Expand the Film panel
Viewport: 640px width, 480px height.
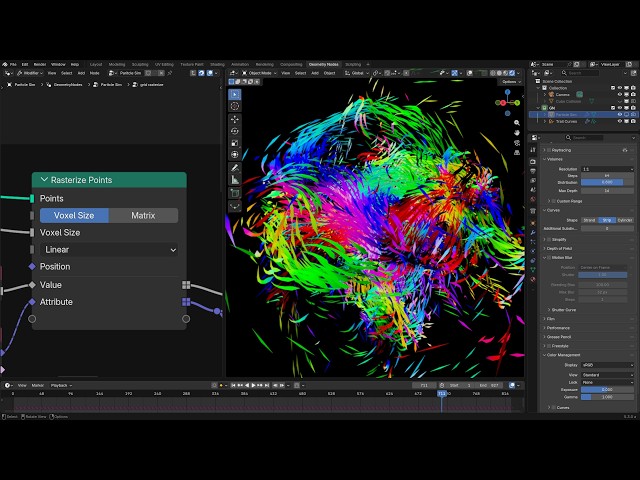coord(551,319)
